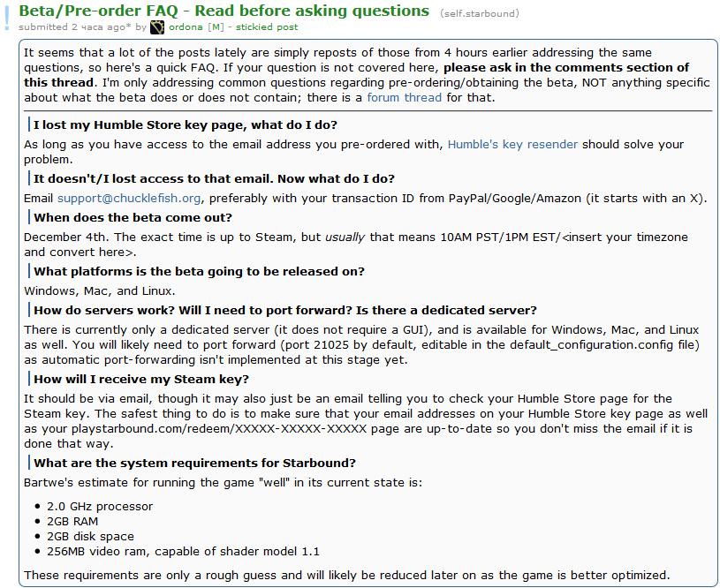720x588 pixels.
Task: Click the [M] moderator tag
Action: 215,27
